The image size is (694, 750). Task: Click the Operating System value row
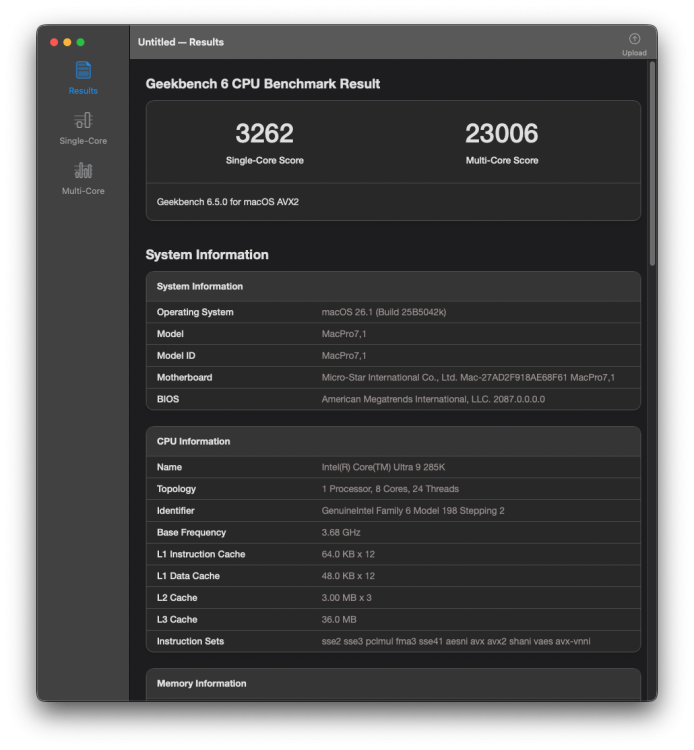point(393,312)
